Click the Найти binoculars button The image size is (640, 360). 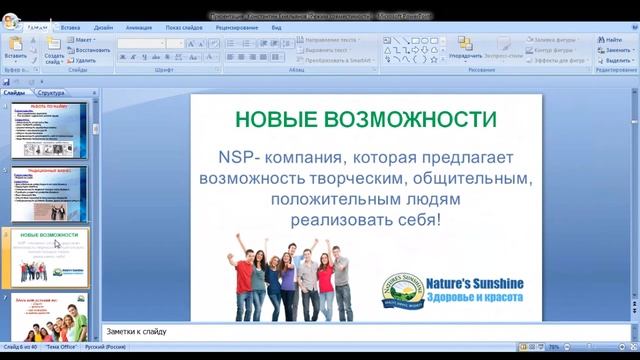click(x=610, y=40)
